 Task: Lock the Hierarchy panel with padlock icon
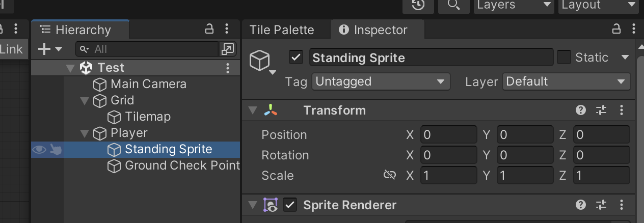tap(209, 30)
